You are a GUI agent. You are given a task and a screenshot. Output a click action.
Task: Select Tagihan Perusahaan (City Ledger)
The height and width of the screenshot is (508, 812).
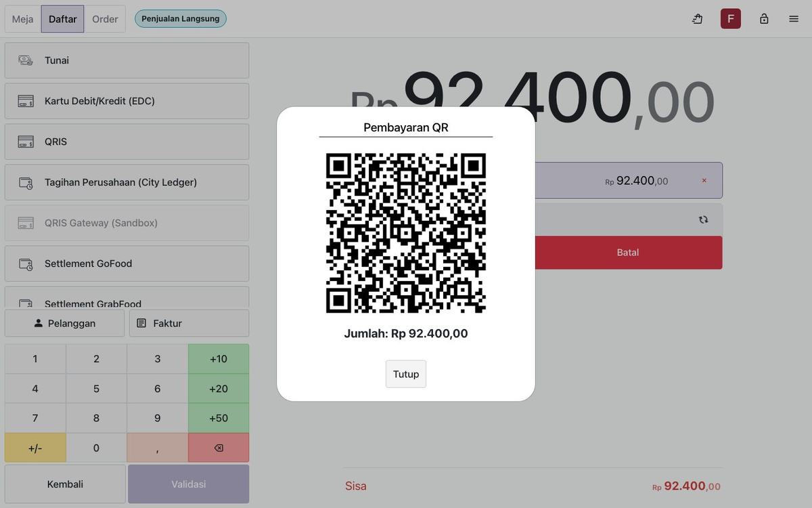click(x=127, y=182)
